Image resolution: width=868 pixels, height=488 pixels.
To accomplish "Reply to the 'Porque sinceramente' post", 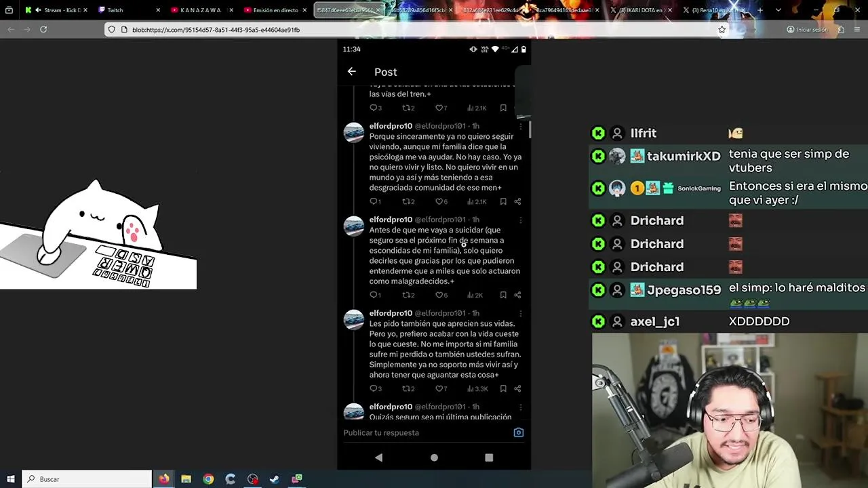I will 376,201.
